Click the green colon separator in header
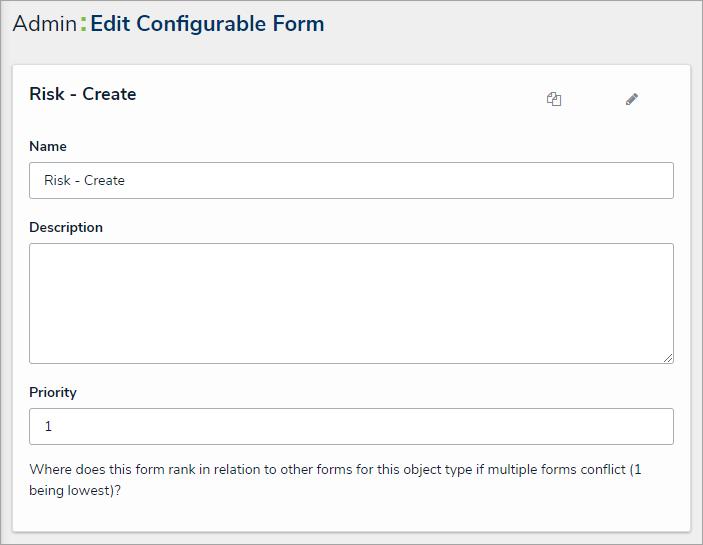 (x=83, y=25)
